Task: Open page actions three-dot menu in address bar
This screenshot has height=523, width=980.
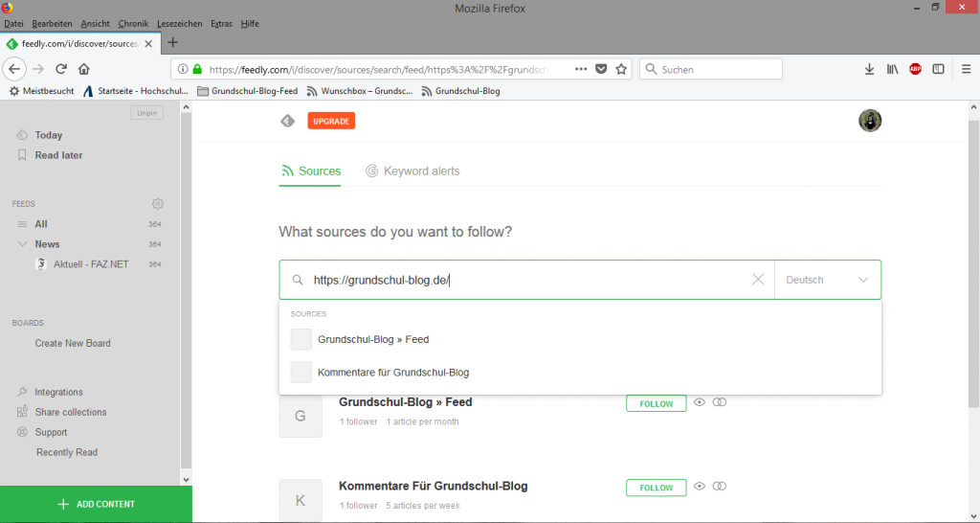Action: tap(581, 69)
